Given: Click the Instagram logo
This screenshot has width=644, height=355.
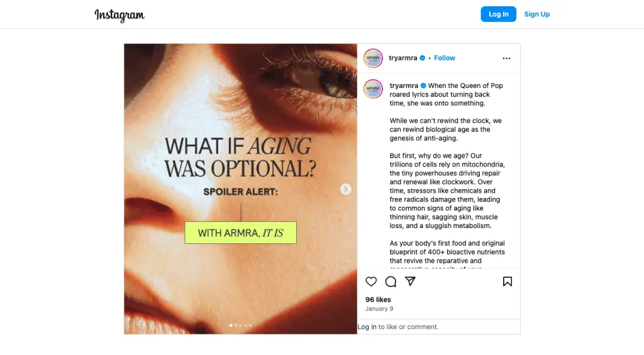Looking at the screenshot, I should pos(119,14).
